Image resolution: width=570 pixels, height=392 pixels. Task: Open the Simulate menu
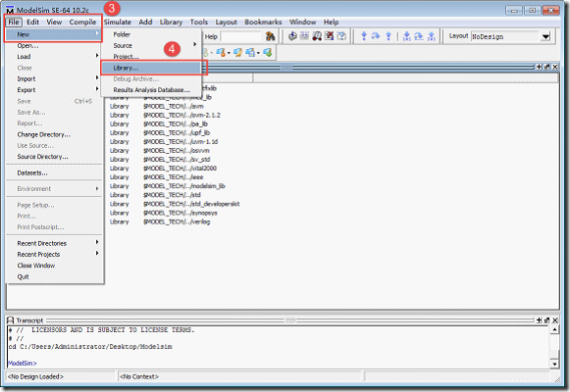tap(117, 22)
